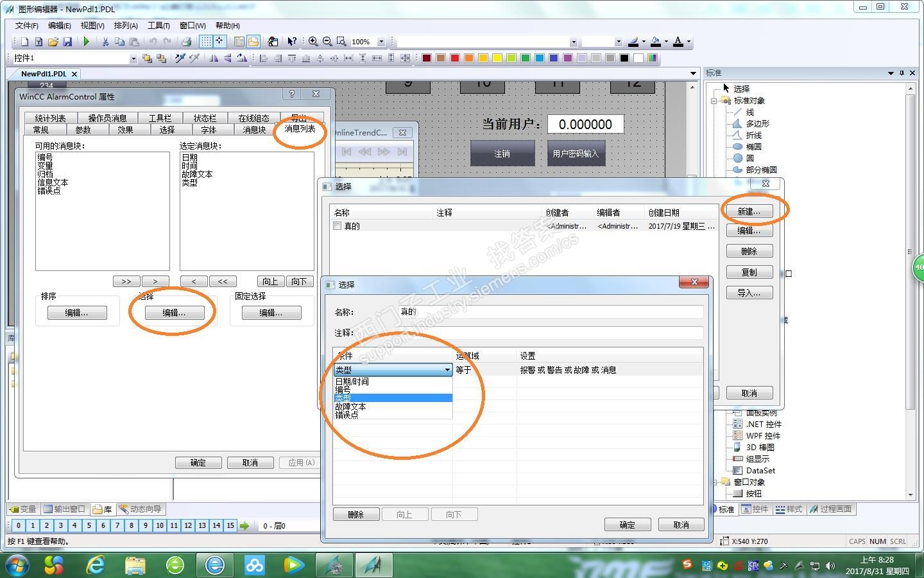
Task: Pick fill color with the paint bucket icon
Action: coord(655,42)
